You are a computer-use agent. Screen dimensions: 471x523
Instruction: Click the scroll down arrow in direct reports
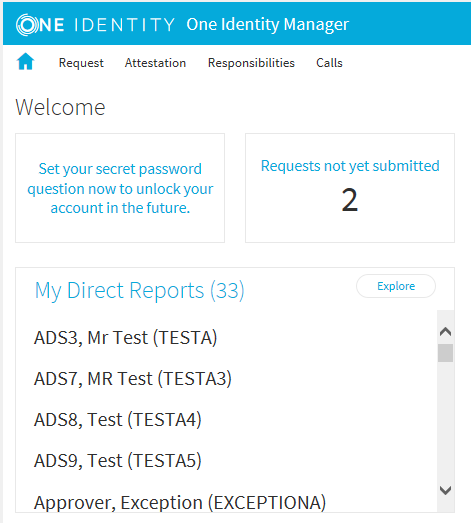445,490
